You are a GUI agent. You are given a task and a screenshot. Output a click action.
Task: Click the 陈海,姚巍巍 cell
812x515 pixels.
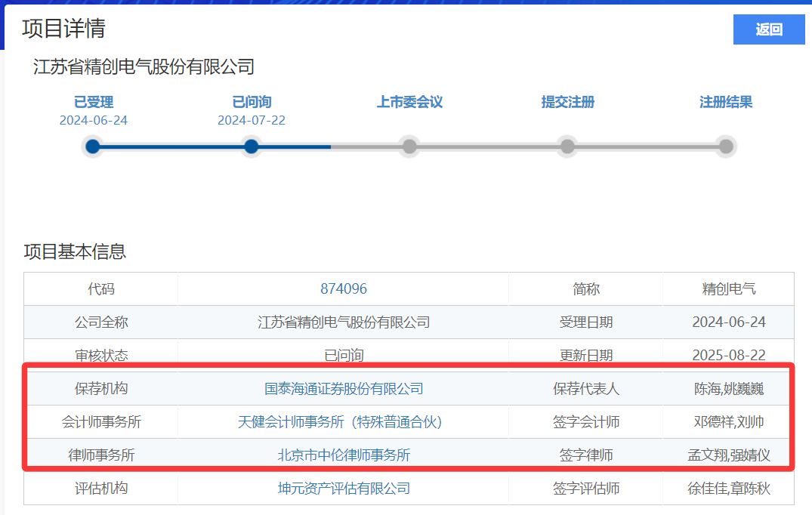pyautogui.click(x=729, y=389)
